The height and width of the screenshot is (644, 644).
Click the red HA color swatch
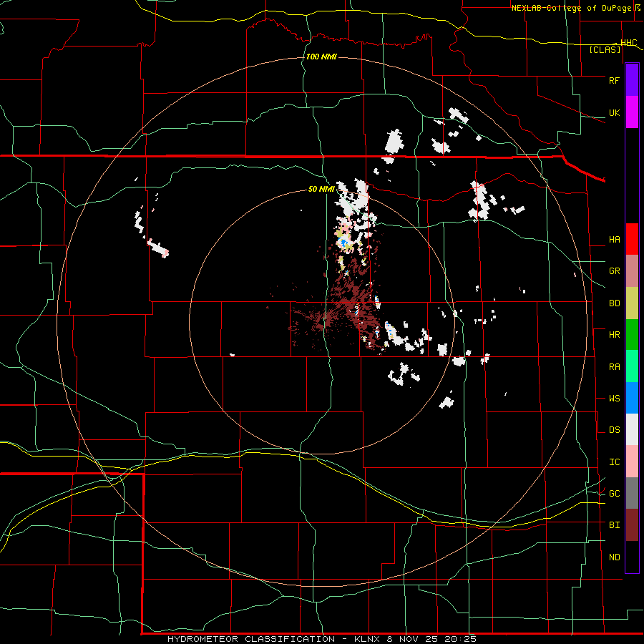pos(632,239)
